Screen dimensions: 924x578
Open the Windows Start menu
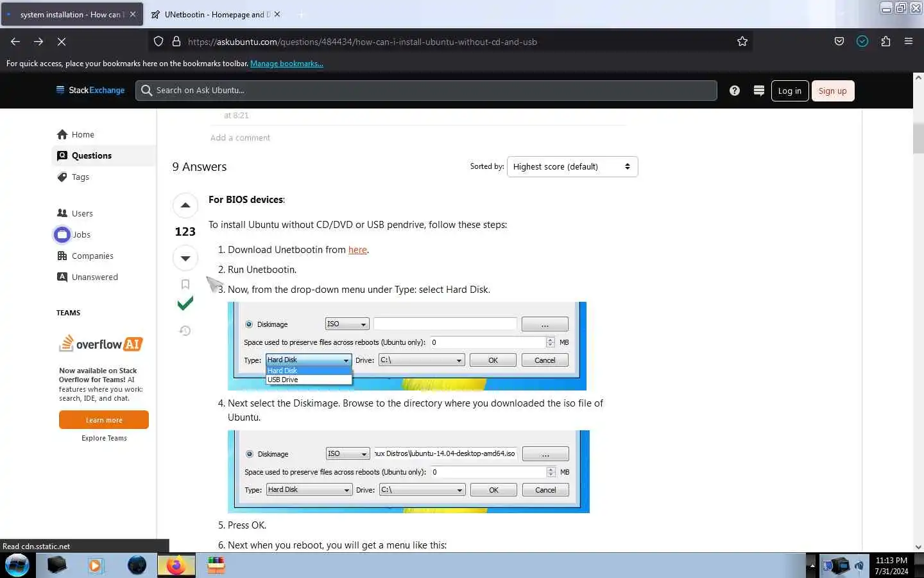click(x=17, y=565)
